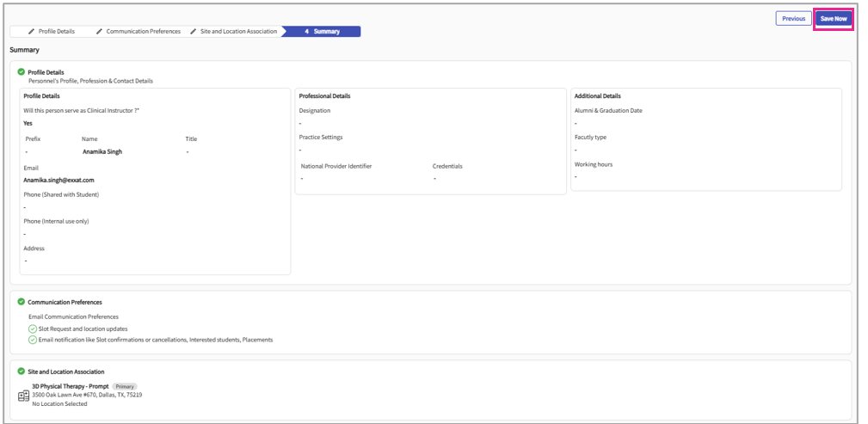Go back with the Previous button

click(x=793, y=18)
